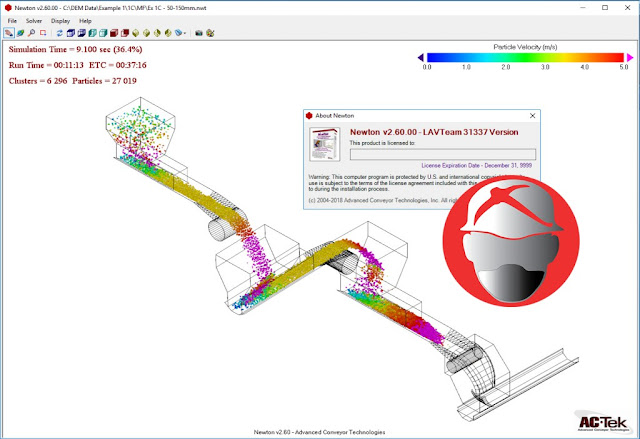640x439 pixels.
Task: Activate the green orbit rotate view tool
Action: (x=20, y=33)
